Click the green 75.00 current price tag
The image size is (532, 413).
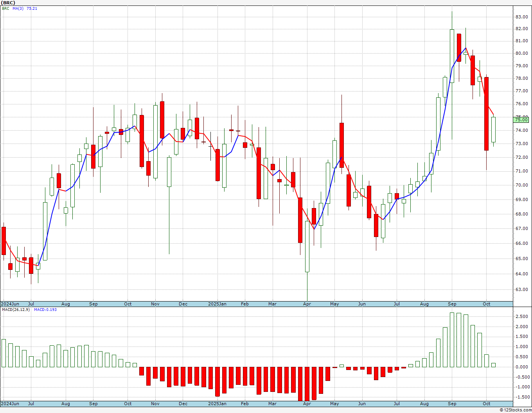[522, 120]
